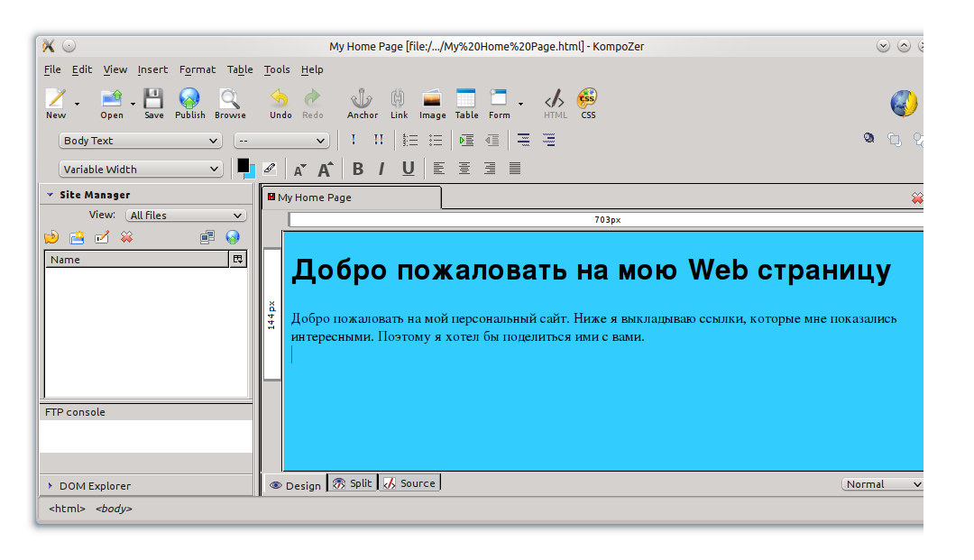Open the Link insertion tool
Viewport: 974px width, 560px height.
pyautogui.click(x=399, y=102)
